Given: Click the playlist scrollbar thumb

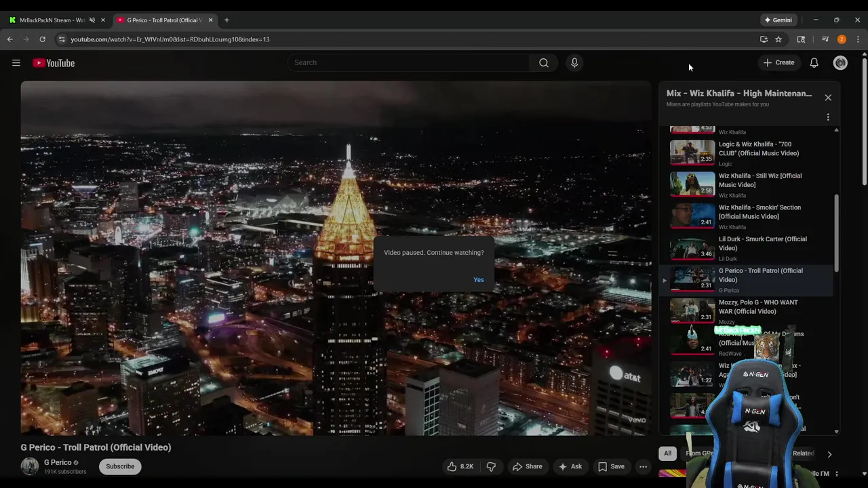Looking at the screenshot, I should (x=836, y=233).
